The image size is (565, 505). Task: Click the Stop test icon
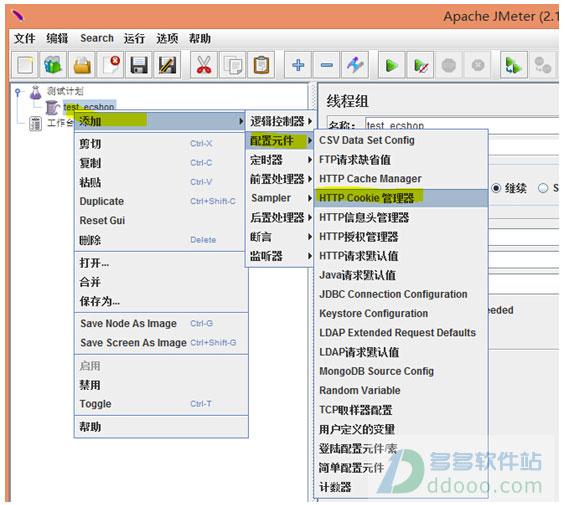pyautogui.click(x=449, y=65)
